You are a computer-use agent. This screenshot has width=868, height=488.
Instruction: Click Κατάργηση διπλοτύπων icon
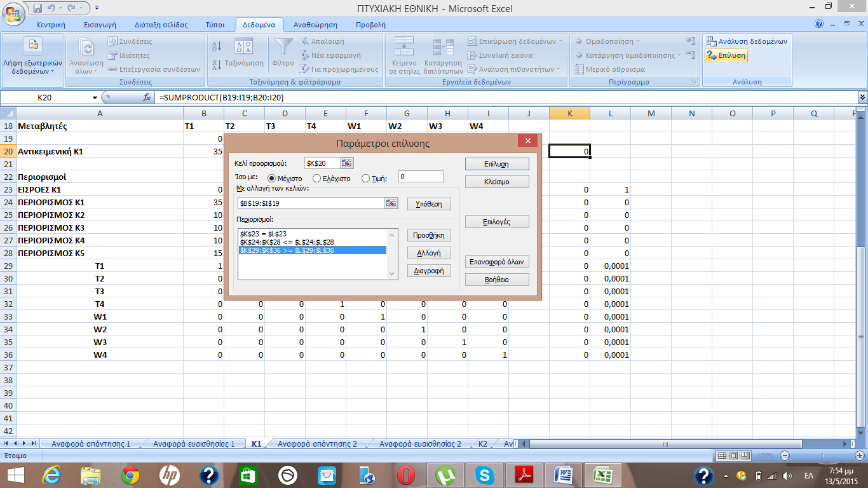pos(443,47)
